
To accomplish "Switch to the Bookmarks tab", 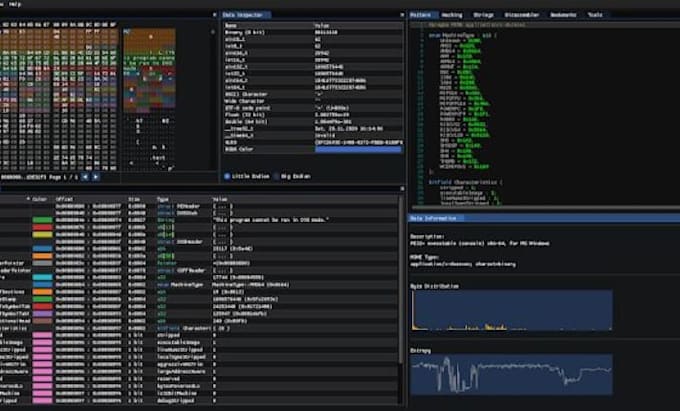I will pyautogui.click(x=563, y=15).
